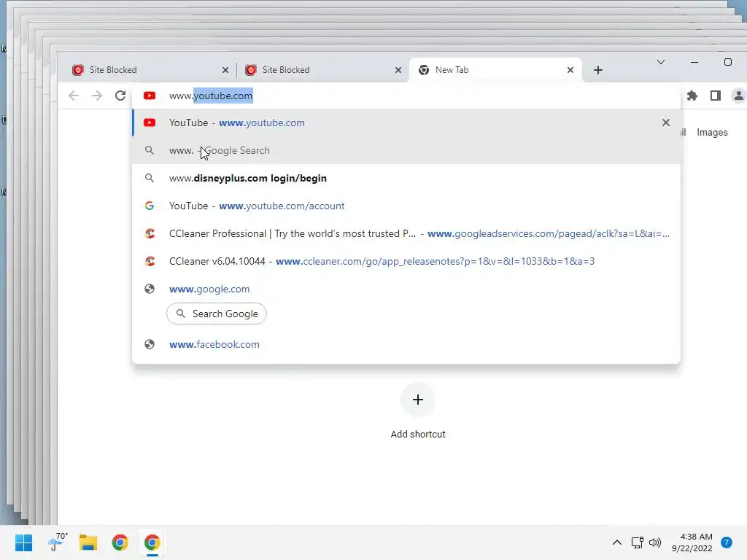This screenshot has width=747, height=560.
Task: Close the New Tab tab
Action: pyautogui.click(x=570, y=70)
